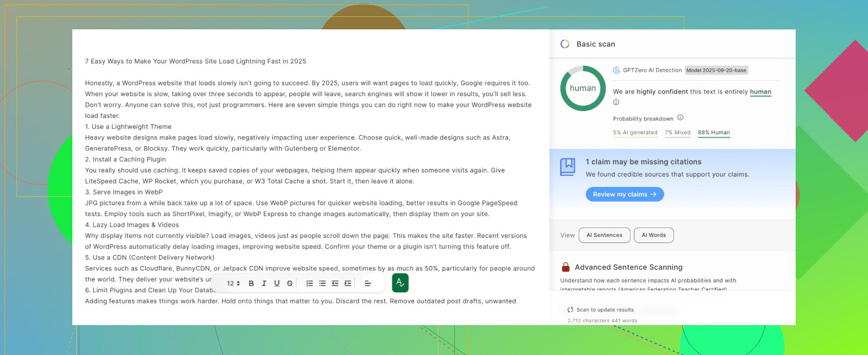Click the line starting JPG pictures from a while back
868x355 pixels.
[301, 203]
